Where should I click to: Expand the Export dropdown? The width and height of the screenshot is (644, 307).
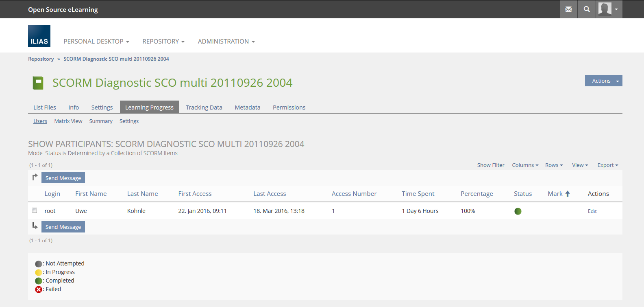click(x=607, y=165)
